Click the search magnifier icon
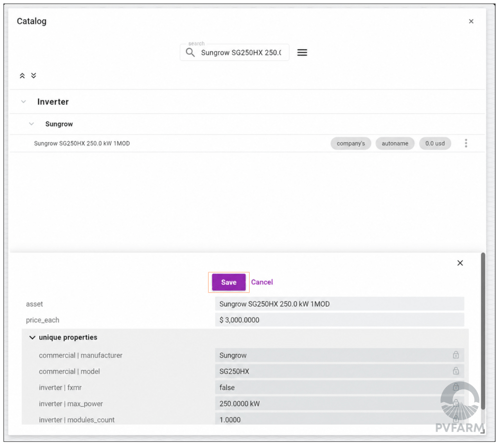 [190, 52]
